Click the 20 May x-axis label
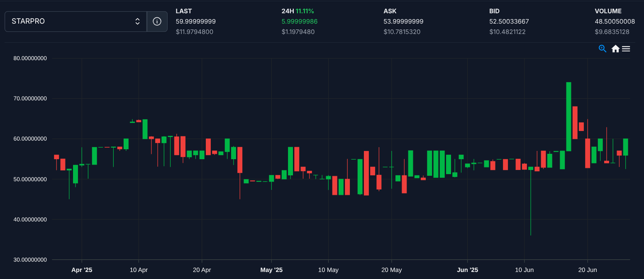This screenshot has width=644, height=279. point(391,270)
